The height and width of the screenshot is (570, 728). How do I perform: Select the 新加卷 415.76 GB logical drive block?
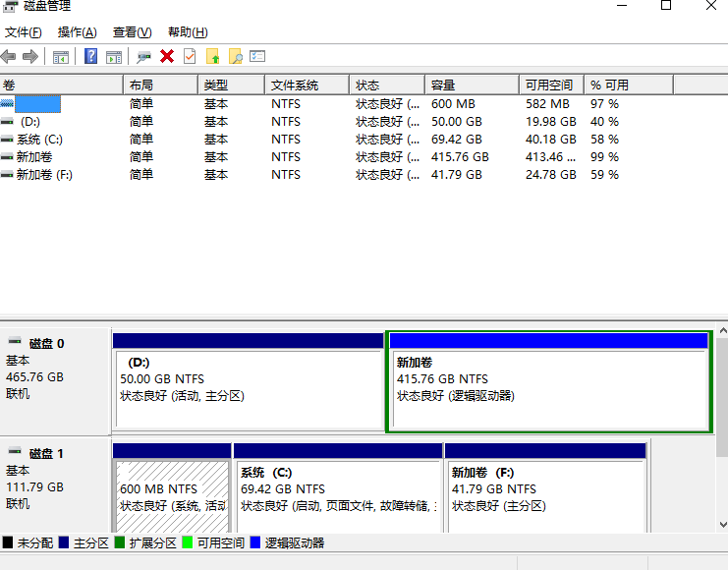pyautogui.click(x=549, y=382)
